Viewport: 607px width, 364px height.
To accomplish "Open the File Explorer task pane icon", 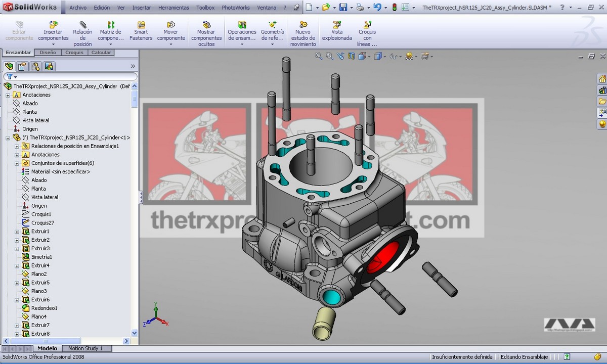I will pyautogui.click(x=602, y=101).
